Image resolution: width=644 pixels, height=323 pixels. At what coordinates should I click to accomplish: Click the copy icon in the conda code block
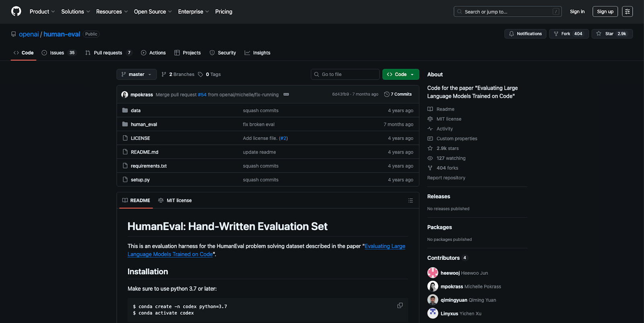click(x=400, y=305)
